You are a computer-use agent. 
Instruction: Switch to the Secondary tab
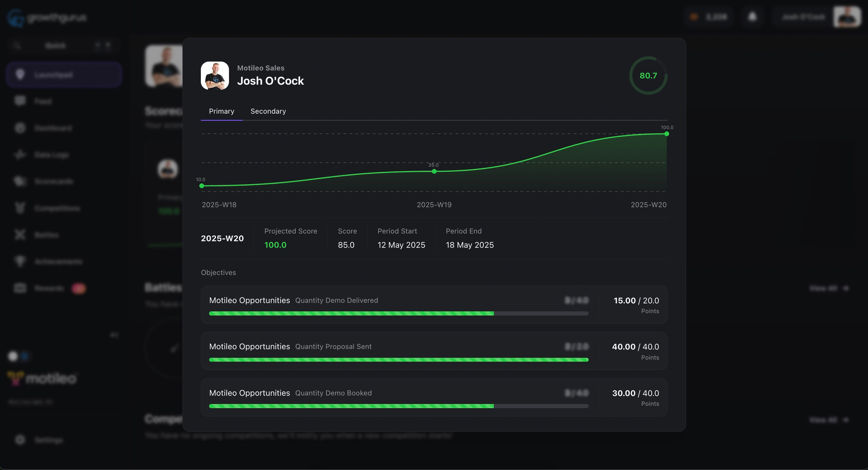click(x=268, y=112)
